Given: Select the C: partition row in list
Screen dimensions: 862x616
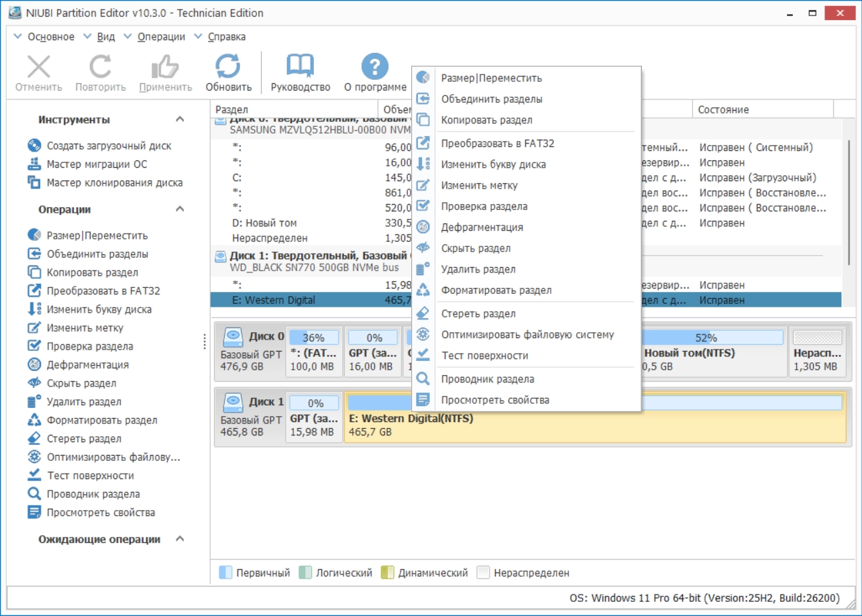Looking at the screenshot, I should pyautogui.click(x=526, y=178).
